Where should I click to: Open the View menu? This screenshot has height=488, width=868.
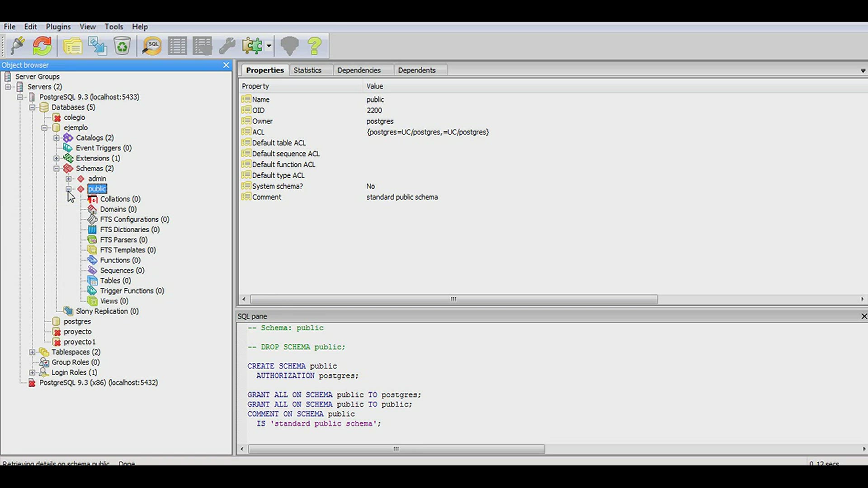click(87, 27)
